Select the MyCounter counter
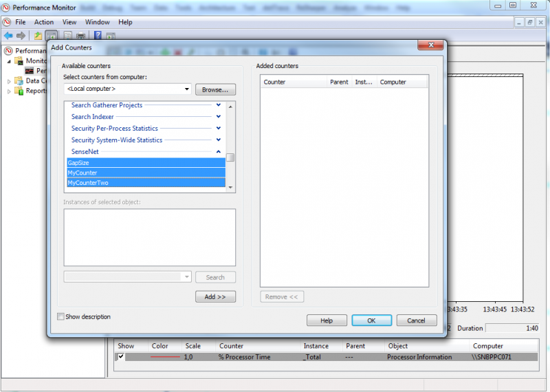550x392 pixels. [146, 173]
